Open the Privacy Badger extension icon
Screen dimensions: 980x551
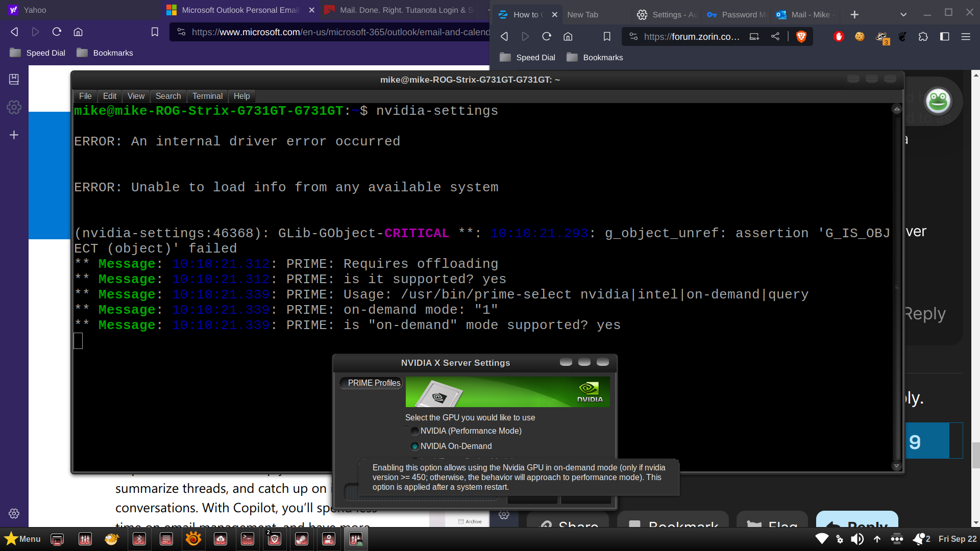click(881, 37)
